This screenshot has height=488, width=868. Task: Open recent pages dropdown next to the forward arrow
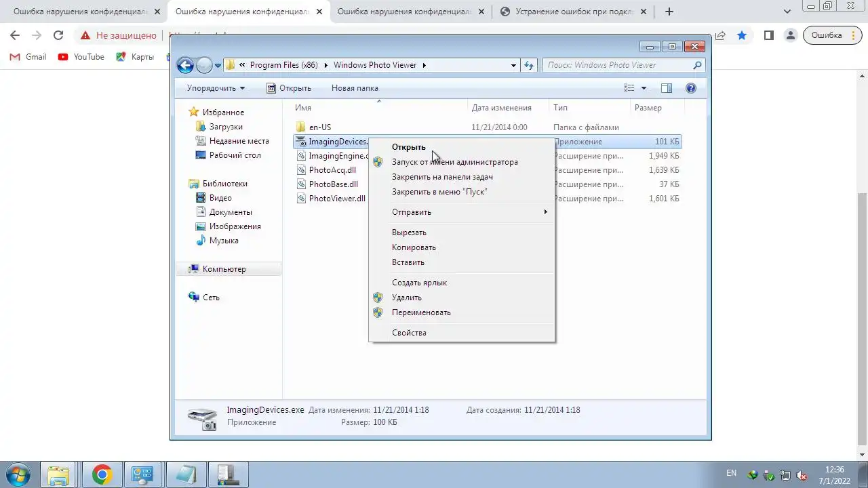coord(218,66)
